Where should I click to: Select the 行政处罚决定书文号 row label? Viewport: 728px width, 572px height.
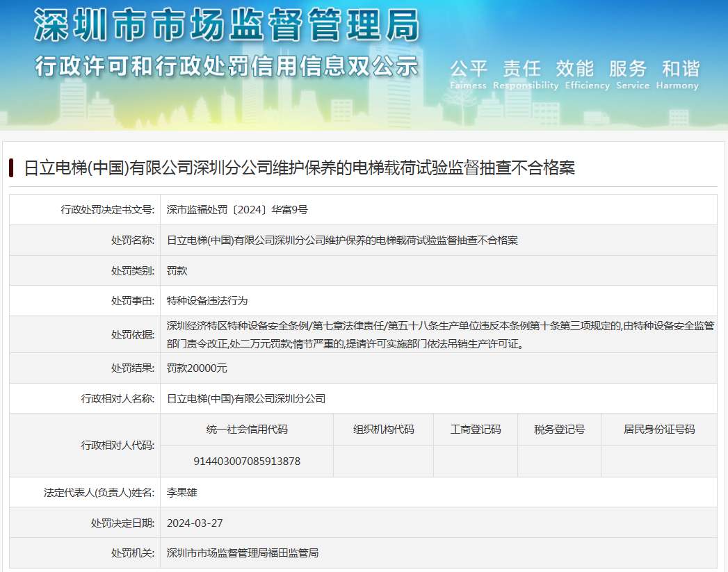point(107,210)
